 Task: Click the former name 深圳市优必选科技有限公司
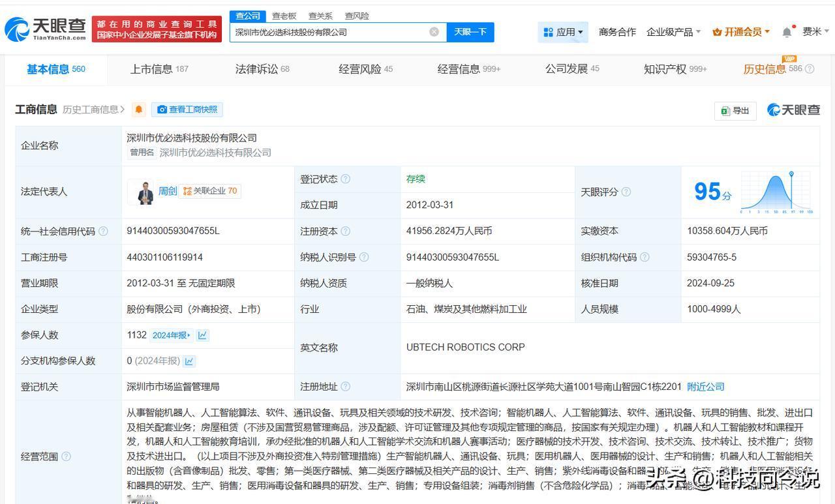[215, 153]
